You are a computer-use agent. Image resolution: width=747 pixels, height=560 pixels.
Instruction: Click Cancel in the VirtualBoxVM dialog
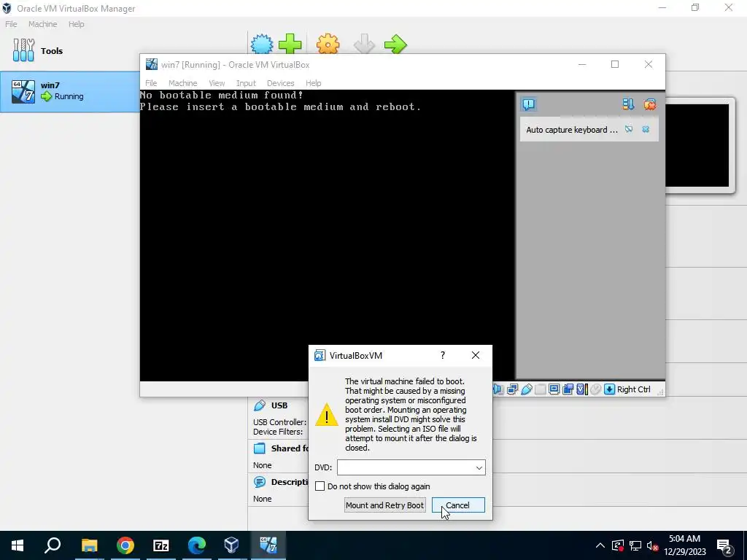tap(458, 505)
